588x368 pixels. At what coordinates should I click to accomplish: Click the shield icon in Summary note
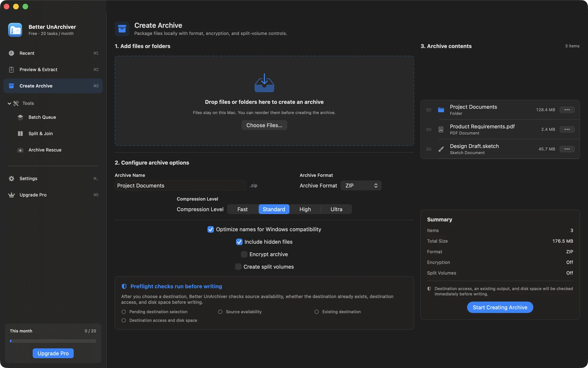(x=429, y=289)
